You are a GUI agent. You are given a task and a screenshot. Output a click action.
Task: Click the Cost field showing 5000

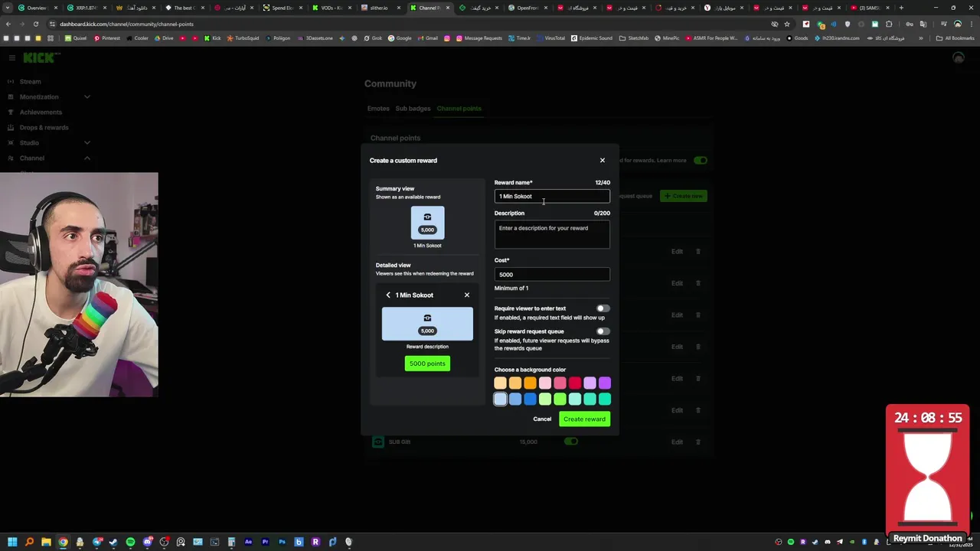click(x=552, y=275)
